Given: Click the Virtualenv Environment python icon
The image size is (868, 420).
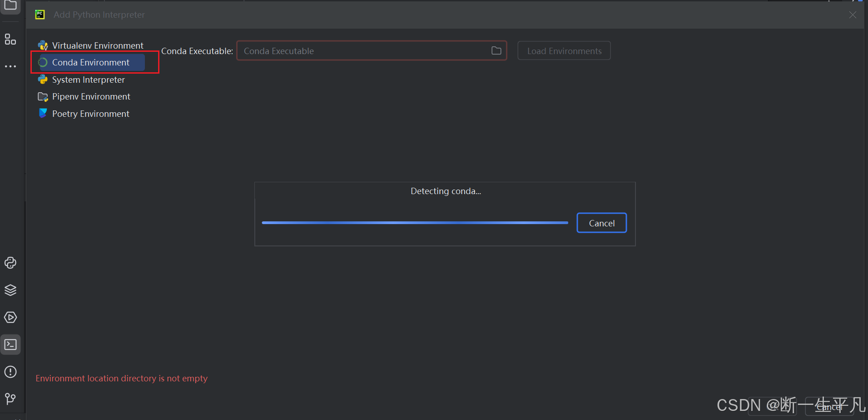Looking at the screenshot, I should (43, 45).
